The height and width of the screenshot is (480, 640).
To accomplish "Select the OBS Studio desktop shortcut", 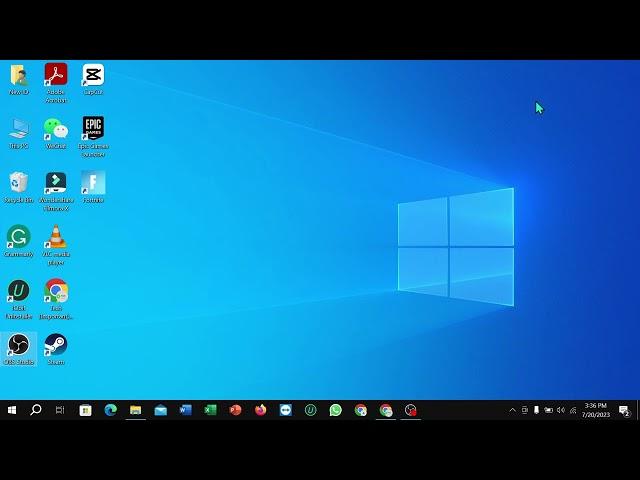I will (x=19, y=349).
